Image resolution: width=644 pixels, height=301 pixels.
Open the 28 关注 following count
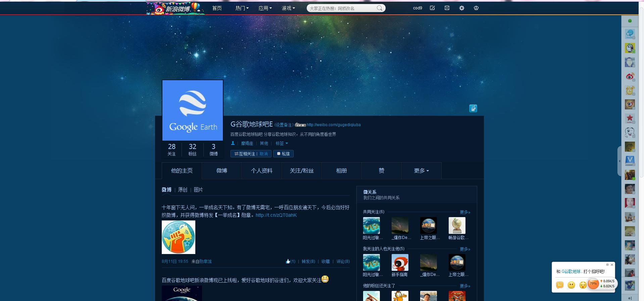(171, 149)
